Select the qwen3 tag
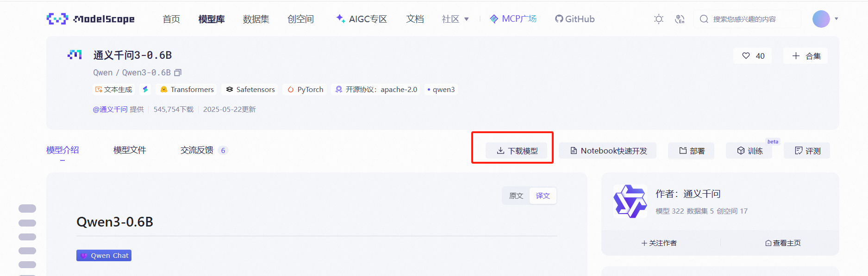Screen dimensions: 868x276 tap(441, 89)
